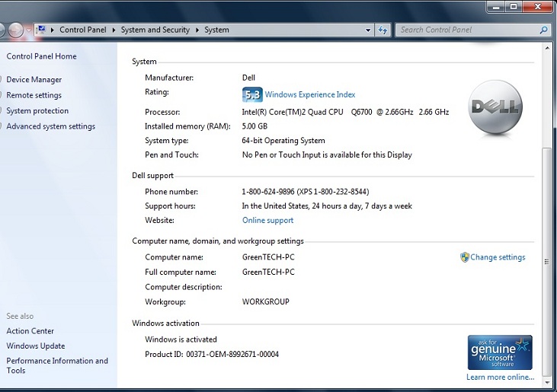The width and height of the screenshot is (557, 392).
Task: Select the processor text Intel(R) Core(TM)2 Quad CPU
Action: [293, 112]
